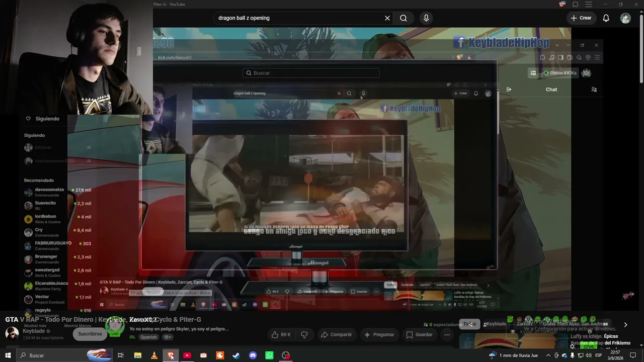Image resolution: width=644 pixels, height=362 pixels.
Task: Open more actions ellipsis below video
Action: pos(447,335)
